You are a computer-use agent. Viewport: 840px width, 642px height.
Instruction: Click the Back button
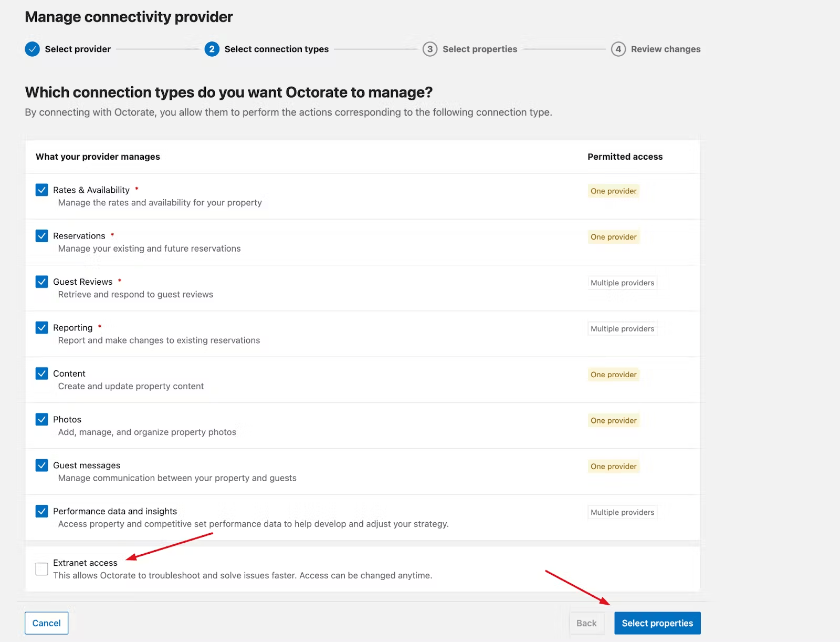point(586,623)
